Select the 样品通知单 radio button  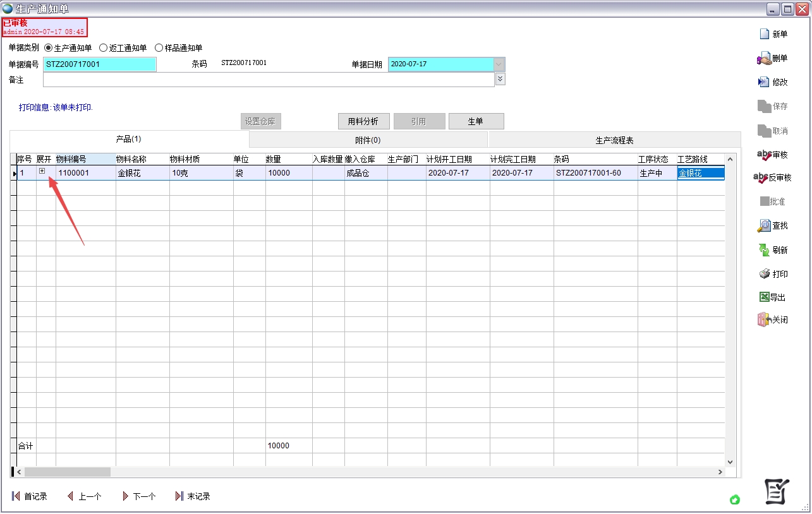159,48
